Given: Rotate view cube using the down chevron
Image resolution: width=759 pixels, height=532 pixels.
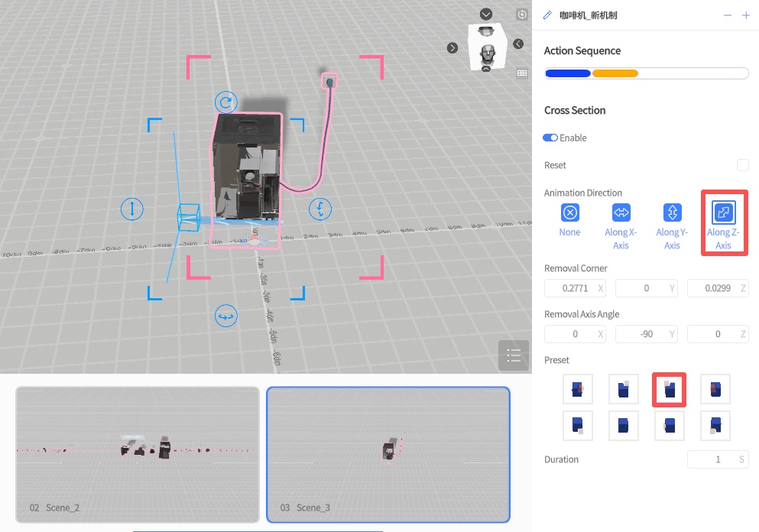Looking at the screenshot, I should (486, 15).
